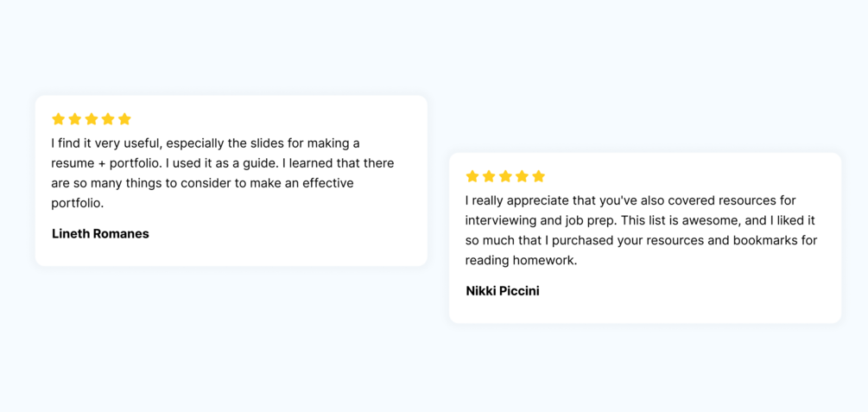
Task: Click fourth star in Lineth Romanes review
Action: (108, 119)
